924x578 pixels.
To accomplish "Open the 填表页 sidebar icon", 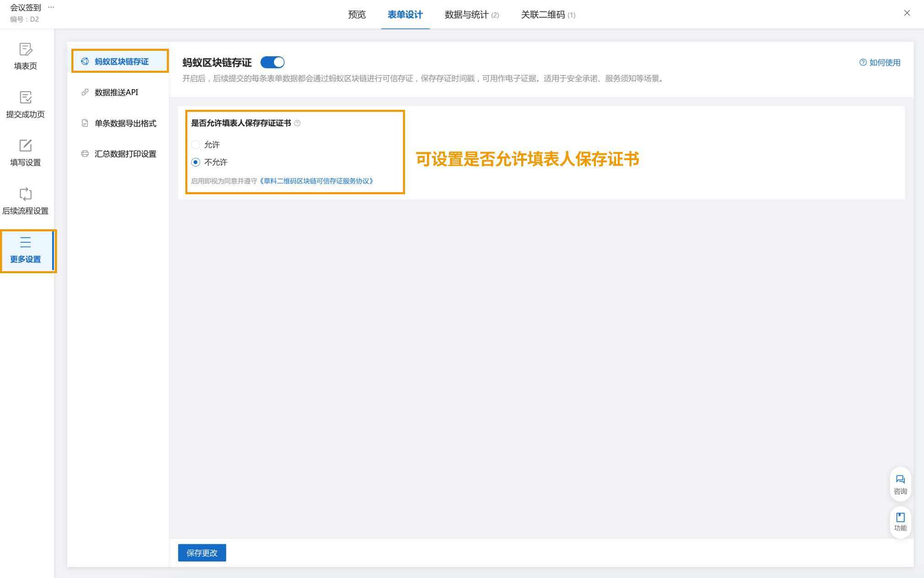I will [x=26, y=49].
